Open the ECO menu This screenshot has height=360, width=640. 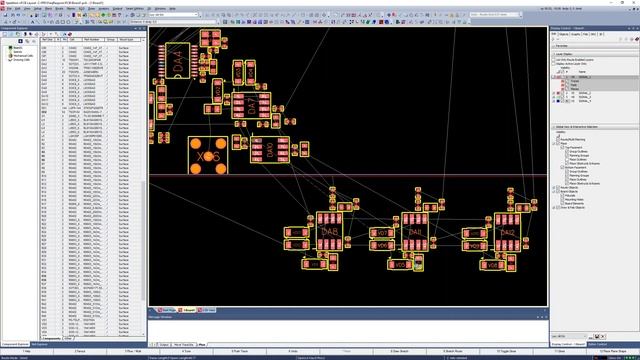81,8
